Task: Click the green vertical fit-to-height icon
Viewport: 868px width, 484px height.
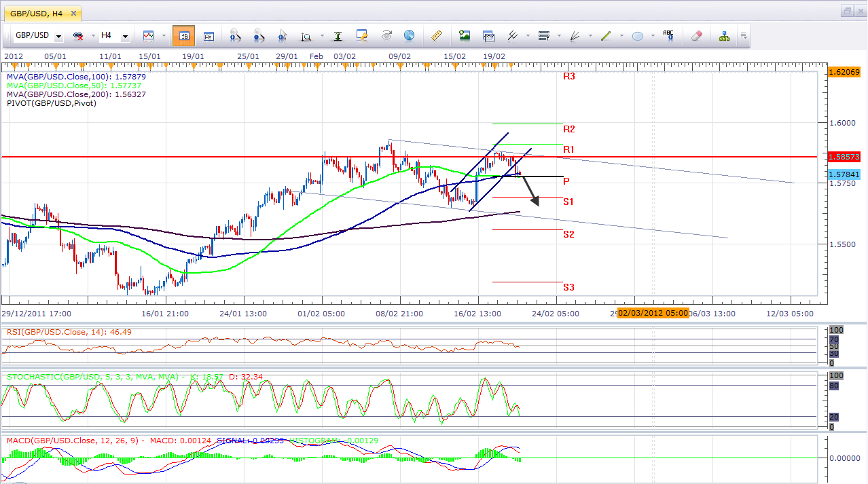Action: pos(338,35)
